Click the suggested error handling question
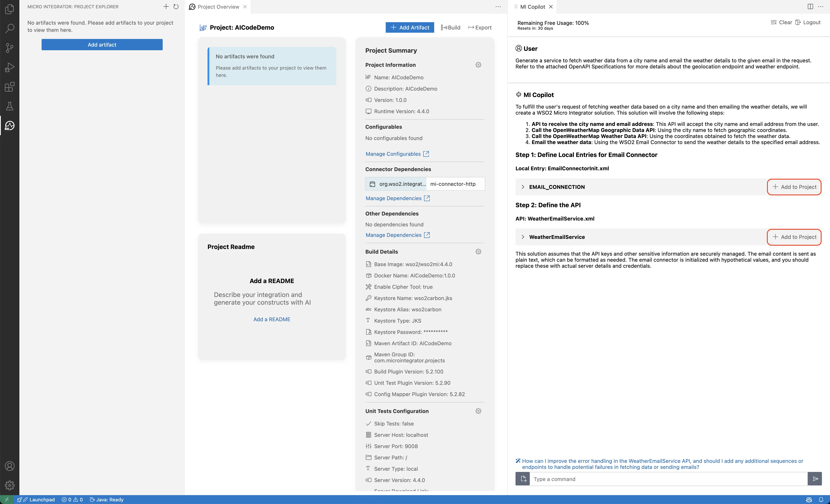The width and height of the screenshot is (830, 504). point(662,464)
